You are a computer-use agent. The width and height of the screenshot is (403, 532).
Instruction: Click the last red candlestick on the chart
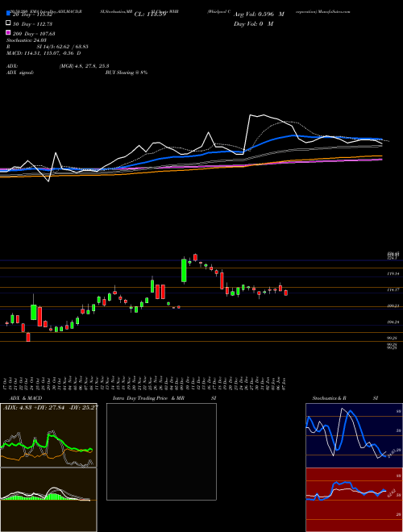tap(286, 293)
